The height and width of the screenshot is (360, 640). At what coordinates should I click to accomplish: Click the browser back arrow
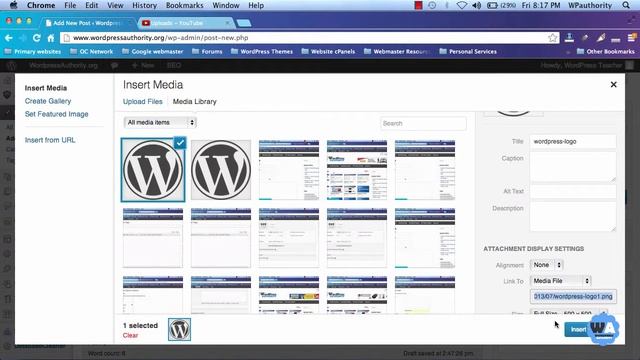coord(9,38)
